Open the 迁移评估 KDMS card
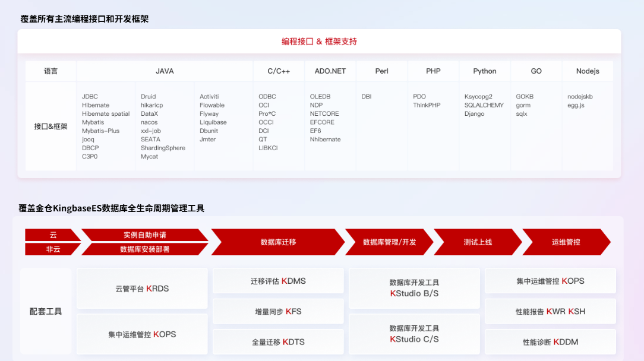 [x=278, y=281]
